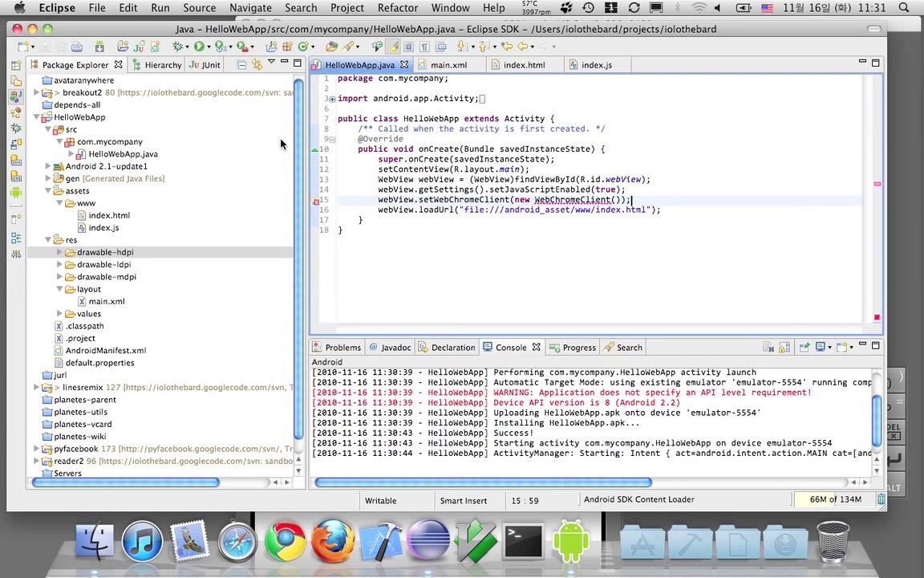Viewport: 924px width, 578px height.
Task: Toggle Show Whitespace Characters pilcrow icon
Action: point(424,46)
